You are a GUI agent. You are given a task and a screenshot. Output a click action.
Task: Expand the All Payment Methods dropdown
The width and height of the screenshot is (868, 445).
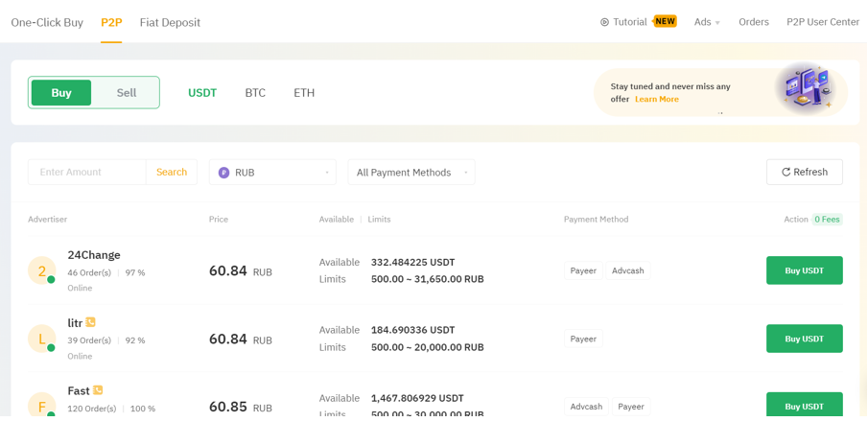tap(411, 173)
